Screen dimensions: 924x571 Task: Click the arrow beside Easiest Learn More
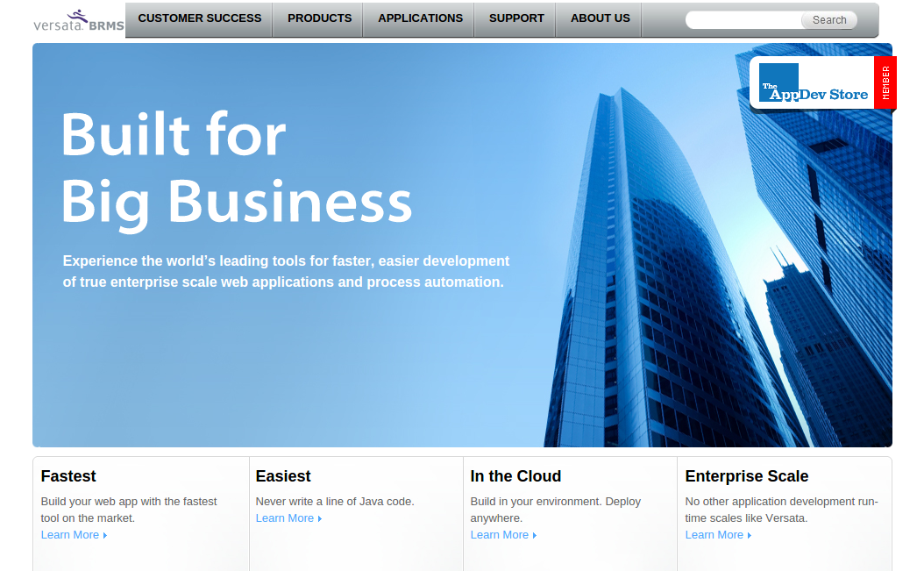pyautogui.click(x=320, y=519)
